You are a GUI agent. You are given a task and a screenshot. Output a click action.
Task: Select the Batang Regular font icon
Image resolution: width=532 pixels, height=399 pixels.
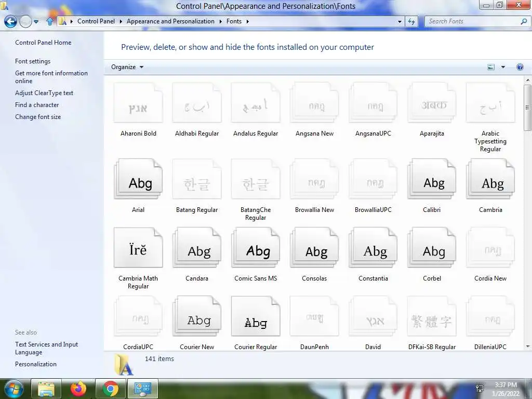coord(197,179)
